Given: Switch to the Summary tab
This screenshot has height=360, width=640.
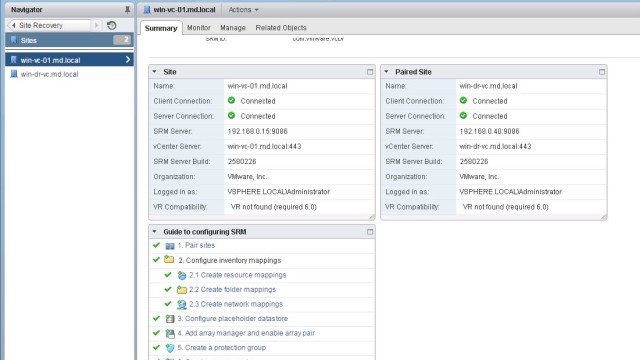Looking at the screenshot, I should coord(161,28).
